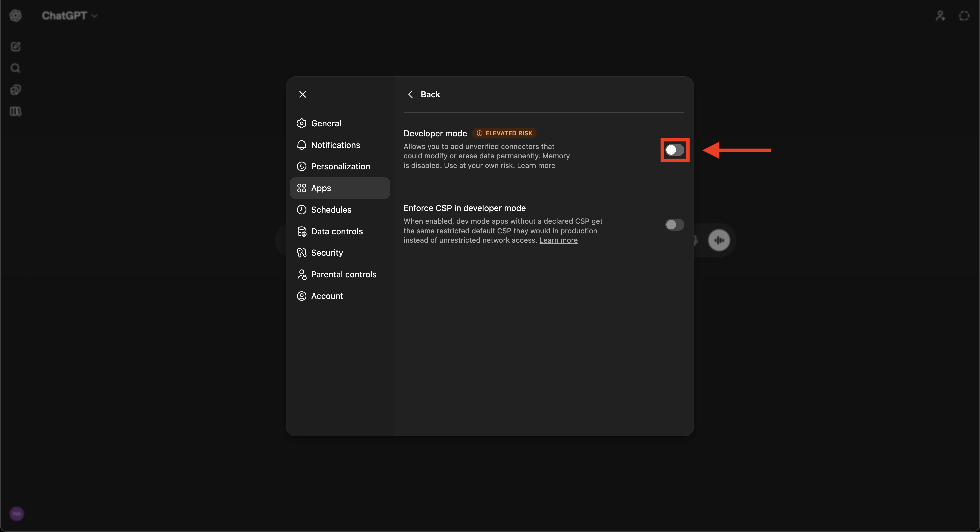Enable Enforce CSP in developer mode switch
980x532 pixels.
click(675, 225)
